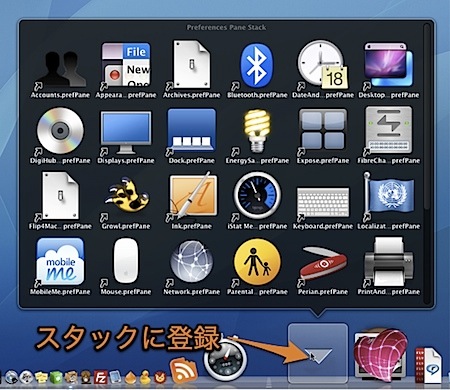
Task: Open the document icon at Dock's right end
Action: tap(429, 365)
